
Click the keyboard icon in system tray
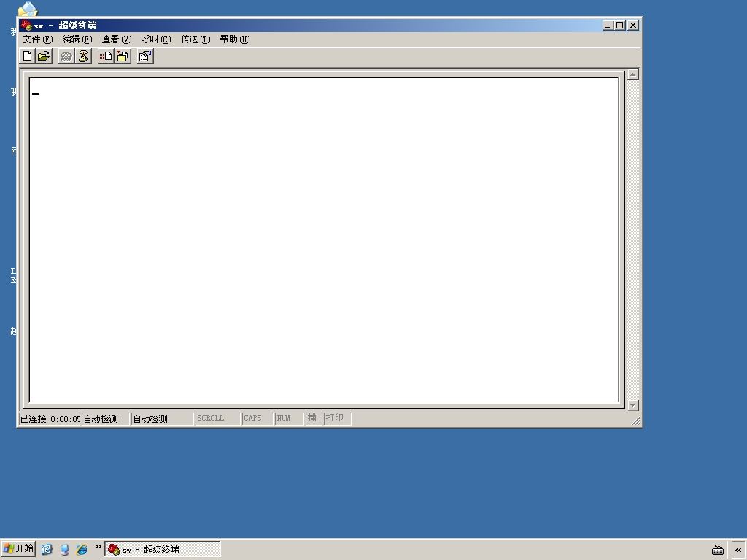click(718, 550)
